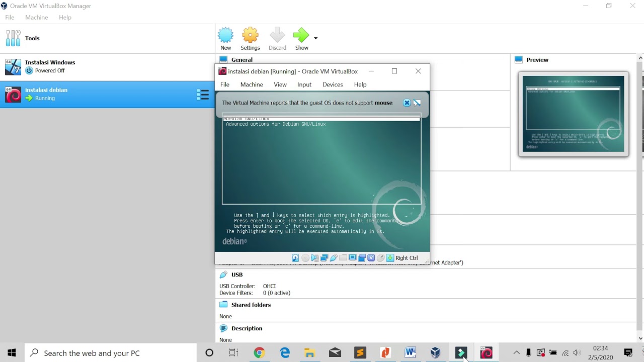Open machine Settings from the toolbar
This screenshot has width=644, height=362.
pos(250,39)
